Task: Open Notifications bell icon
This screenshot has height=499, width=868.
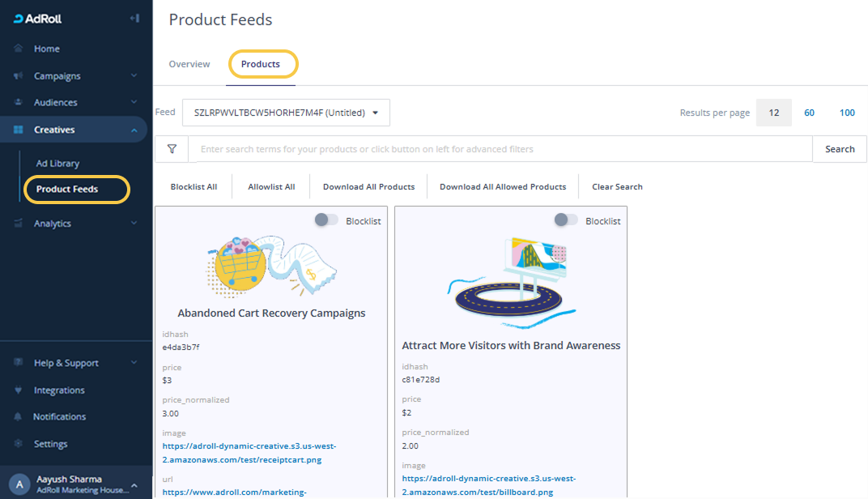Action: [19, 417]
